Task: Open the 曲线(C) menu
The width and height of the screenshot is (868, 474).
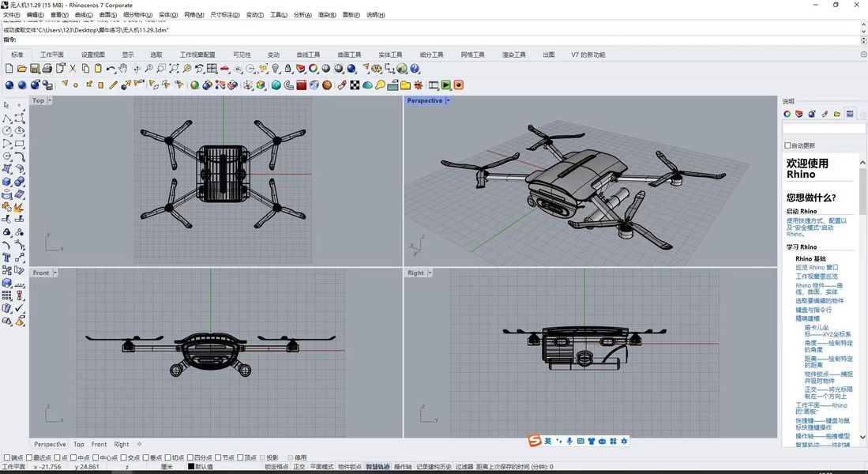Action: point(84,14)
